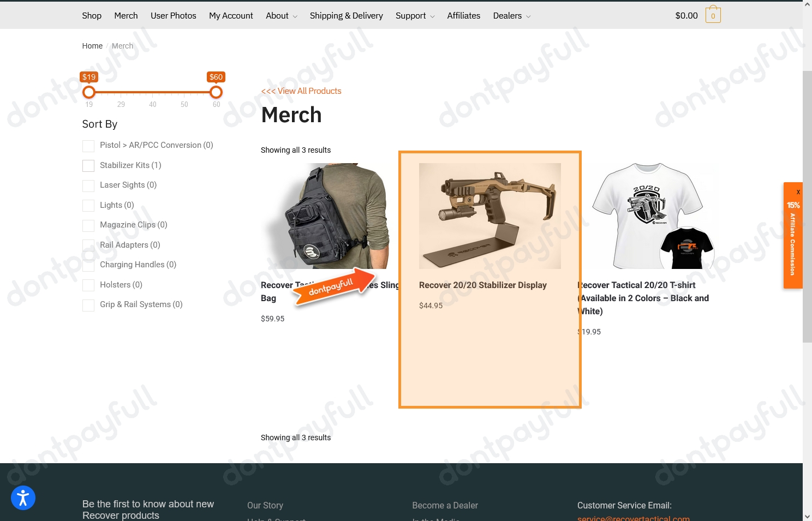The width and height of the screenshot is (812, 521).
Task: Go to the Shop menu item
Action: (x=92, y=16)
